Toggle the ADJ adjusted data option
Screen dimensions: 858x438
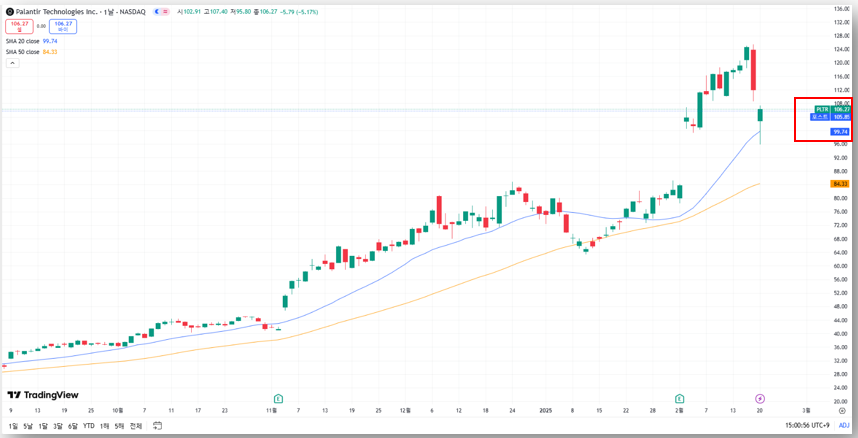pyautogui.click(x=844, y=425)
